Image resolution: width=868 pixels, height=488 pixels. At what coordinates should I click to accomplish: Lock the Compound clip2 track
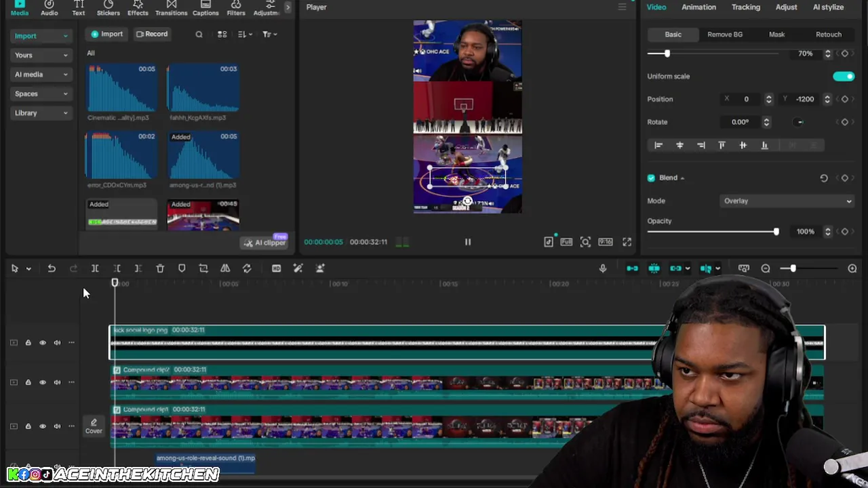[28, 382]
